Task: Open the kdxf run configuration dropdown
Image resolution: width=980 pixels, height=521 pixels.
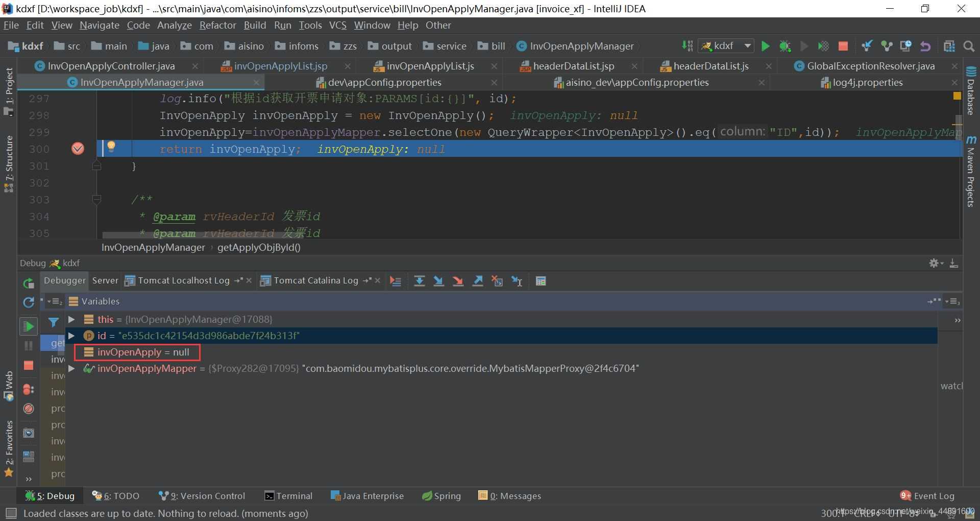Action: 726,46
